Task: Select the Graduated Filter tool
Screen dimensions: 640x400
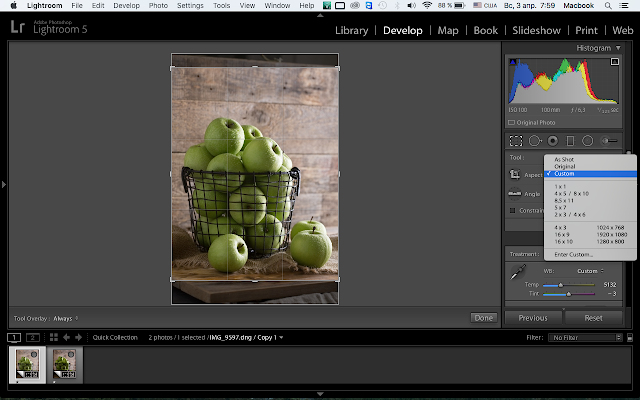Action: point(570,141)
